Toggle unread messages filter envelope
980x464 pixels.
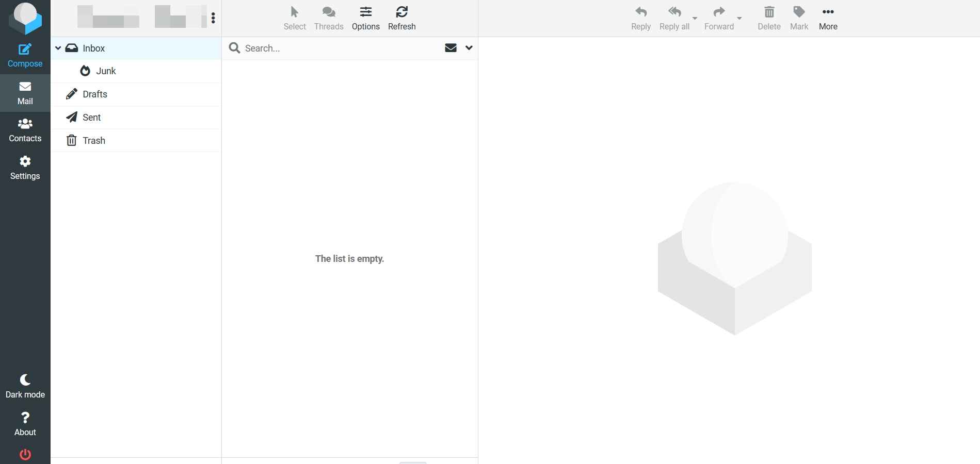[451, 48]
